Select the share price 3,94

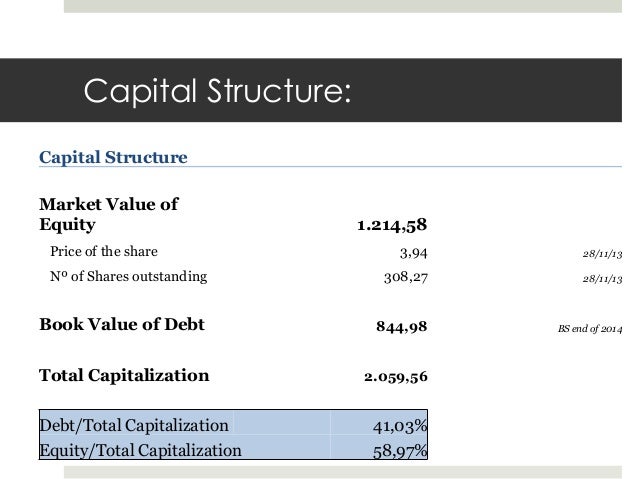413,253
